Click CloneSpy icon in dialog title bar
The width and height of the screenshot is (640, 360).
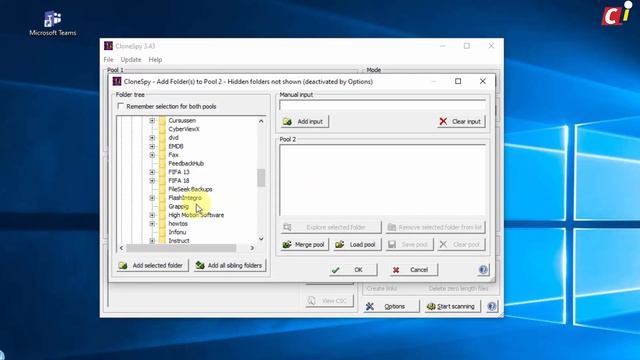[x=117, y=81]
